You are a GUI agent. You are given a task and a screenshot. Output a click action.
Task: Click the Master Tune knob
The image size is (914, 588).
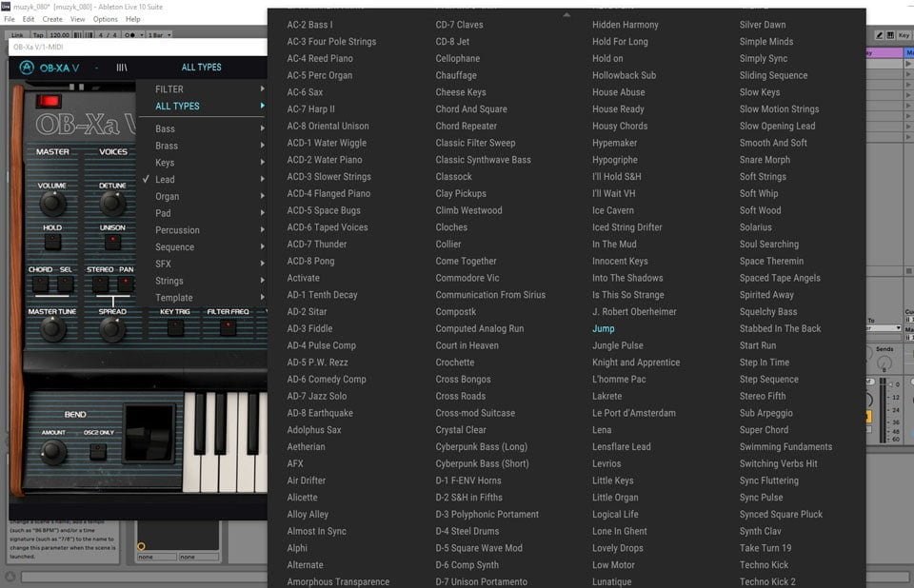tap(52, 329)
